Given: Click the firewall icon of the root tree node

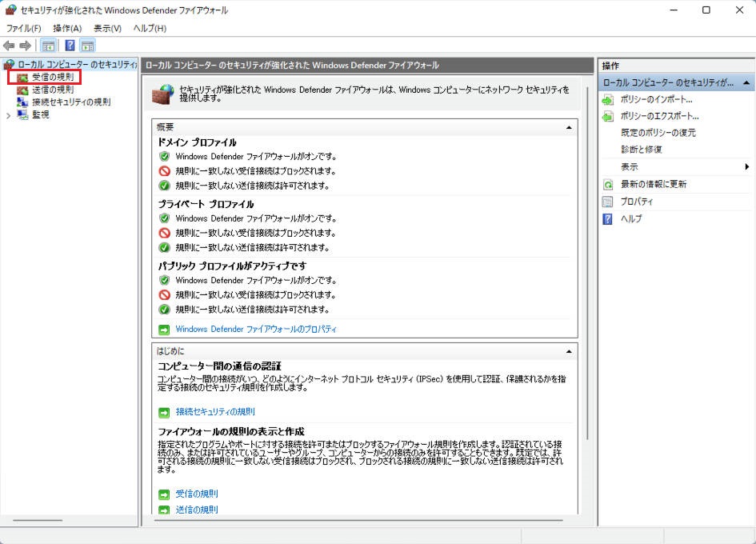Looking at the screenshot, I should click(x=9, y=64).
